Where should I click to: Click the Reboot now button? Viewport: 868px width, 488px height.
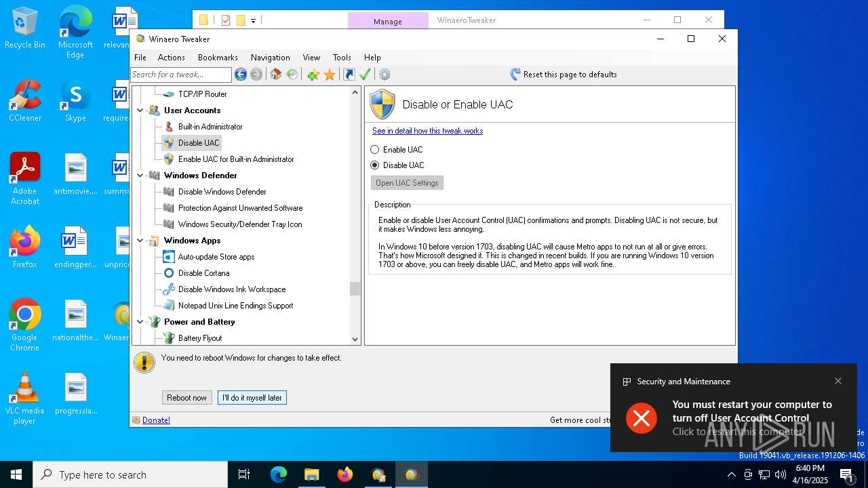tap(187, 398)
